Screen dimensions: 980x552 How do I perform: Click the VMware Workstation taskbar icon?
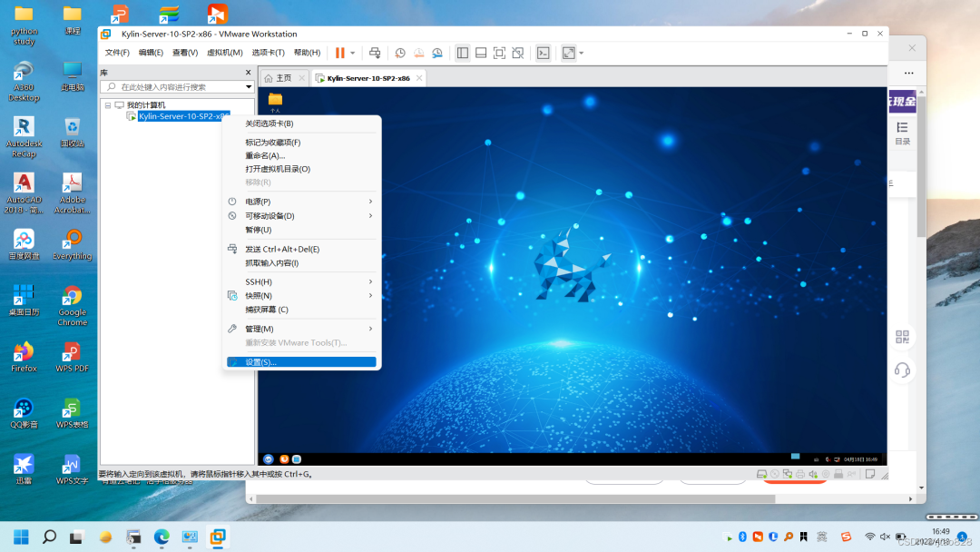click(218, 537)
